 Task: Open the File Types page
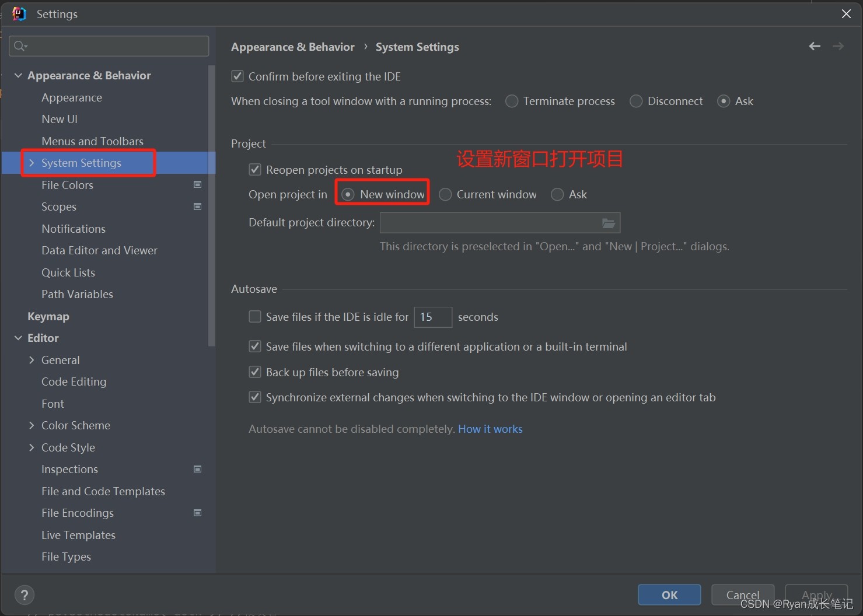tap(66, 556)
